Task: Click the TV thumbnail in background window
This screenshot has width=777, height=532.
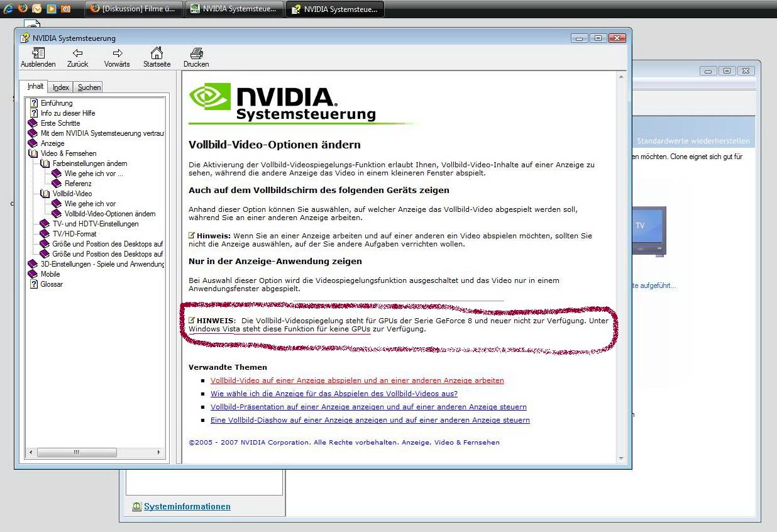Action: coord(648,232)
